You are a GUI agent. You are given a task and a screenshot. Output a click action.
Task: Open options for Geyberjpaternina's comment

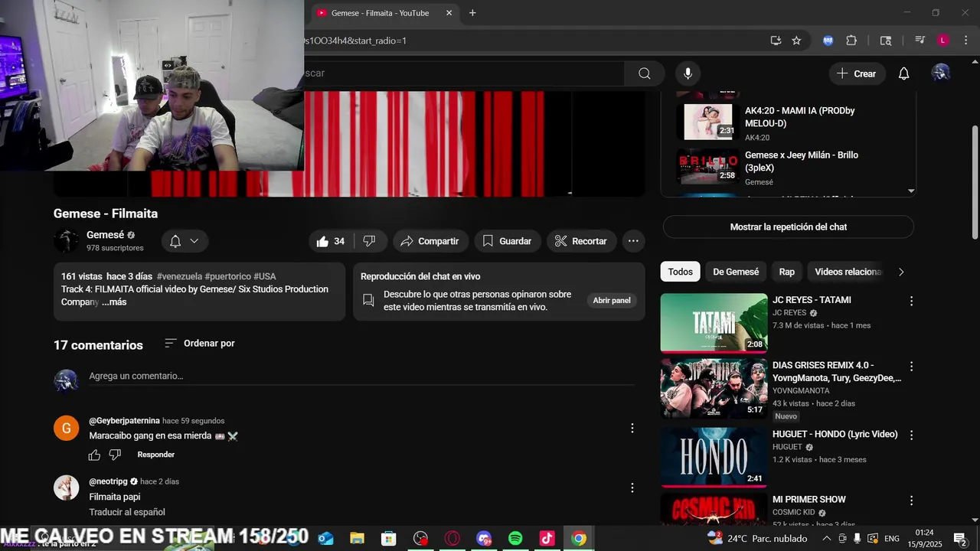coord(632,429)
